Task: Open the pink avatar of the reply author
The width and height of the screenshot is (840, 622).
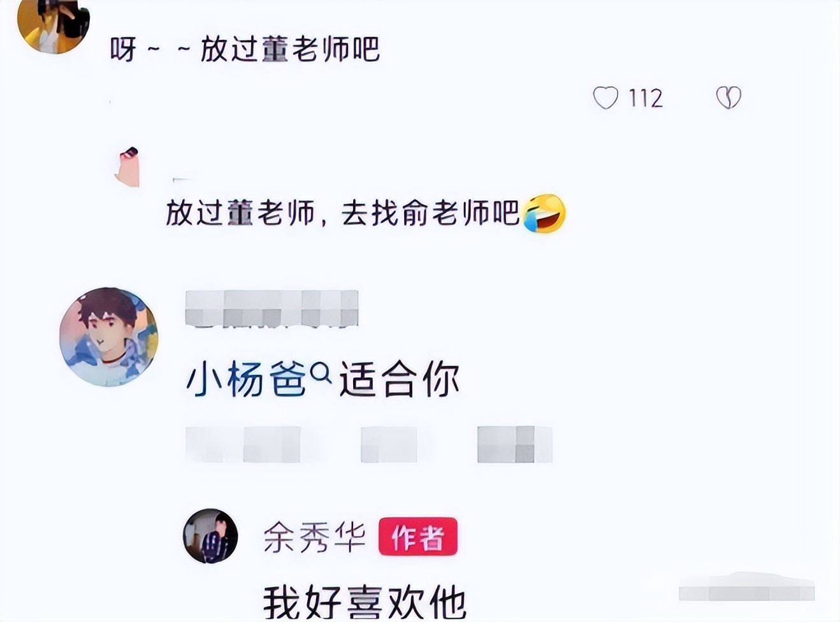Action: (x=127, y=166)
